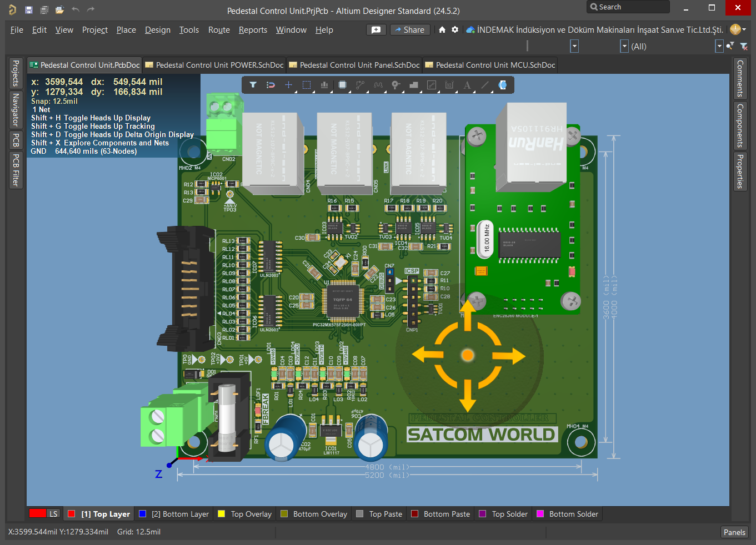Switch to Pedestal Control Unit MCU.SchDoc tab

tap(490, 65)
